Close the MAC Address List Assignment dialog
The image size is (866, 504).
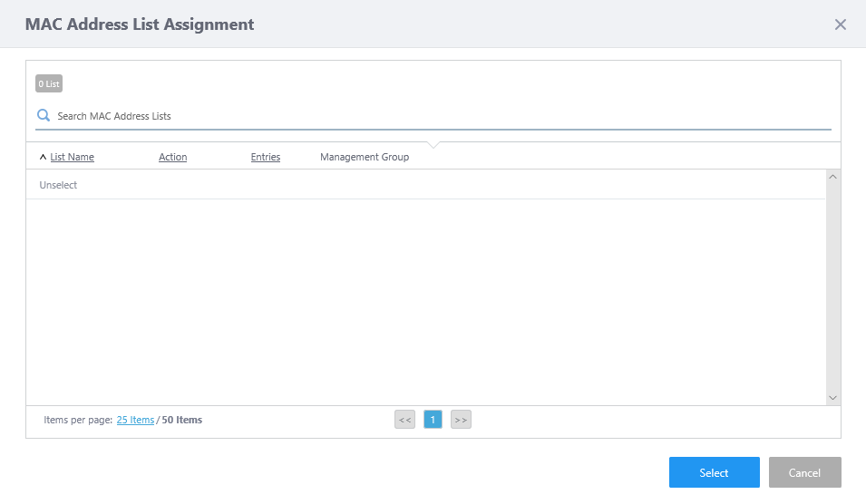(840, 24)
